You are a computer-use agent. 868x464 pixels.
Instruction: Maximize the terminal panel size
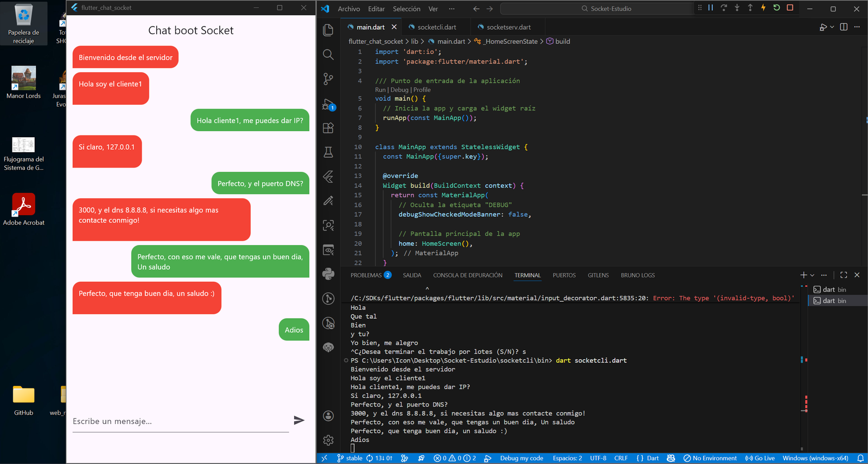(844, 275)
